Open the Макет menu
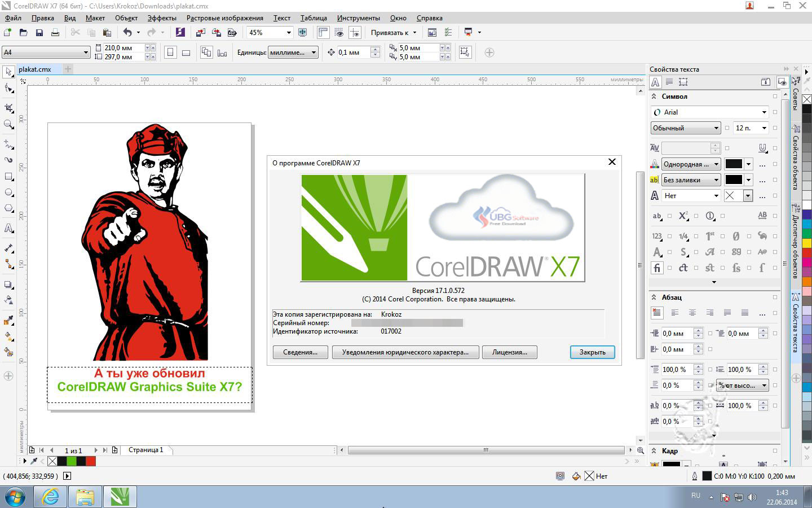This screenshot has height=508, width=812. tap(95, 18)
